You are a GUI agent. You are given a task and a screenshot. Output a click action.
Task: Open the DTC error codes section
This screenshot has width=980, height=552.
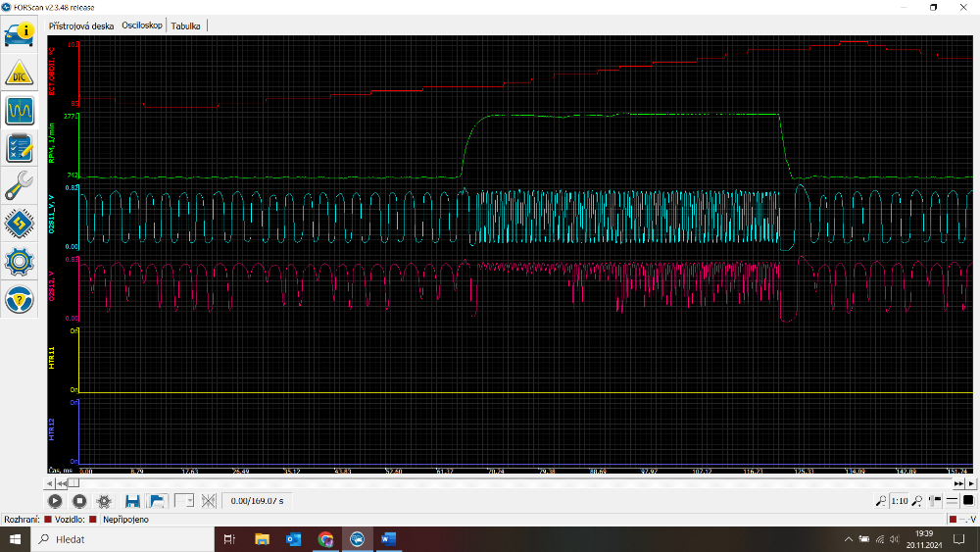tap(21, 74)
